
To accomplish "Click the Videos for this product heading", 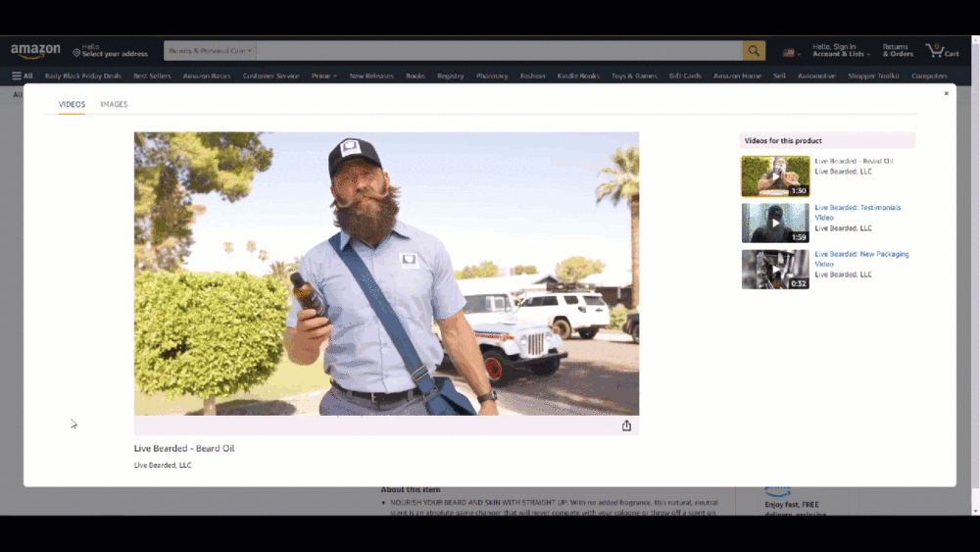I will click(x=782, y=140).
